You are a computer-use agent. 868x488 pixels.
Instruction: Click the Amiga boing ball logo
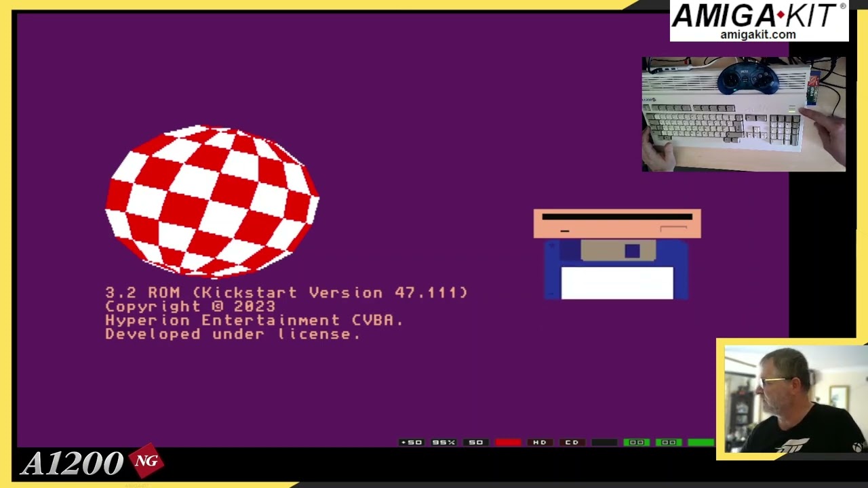(x=212, y=201)
